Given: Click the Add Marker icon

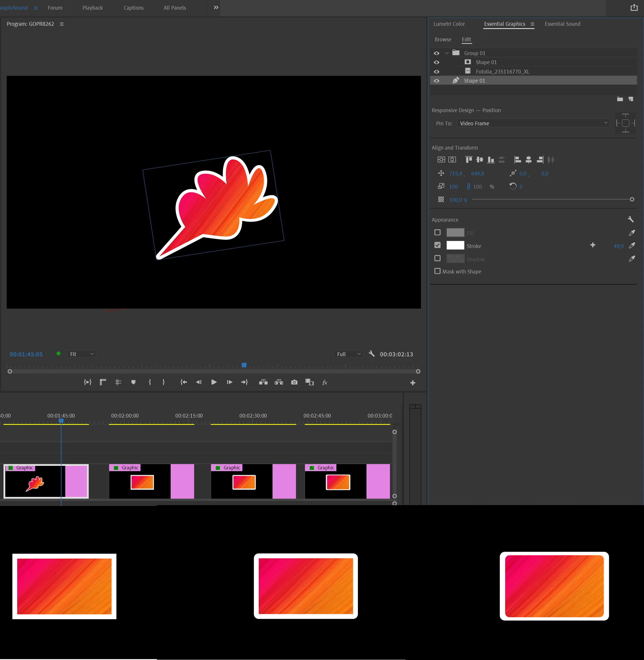Looking at the screenshot, I should (133, 382).
